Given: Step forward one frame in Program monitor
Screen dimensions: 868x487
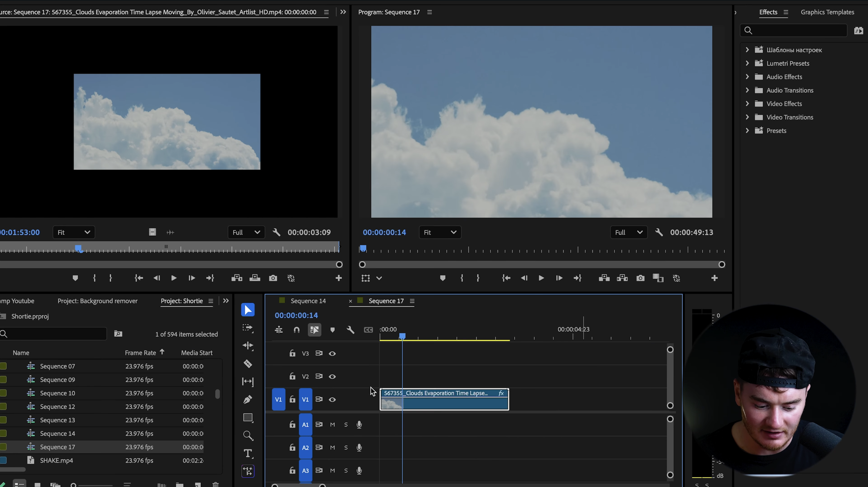Looking at the screenshot, I should click(559, 278).
